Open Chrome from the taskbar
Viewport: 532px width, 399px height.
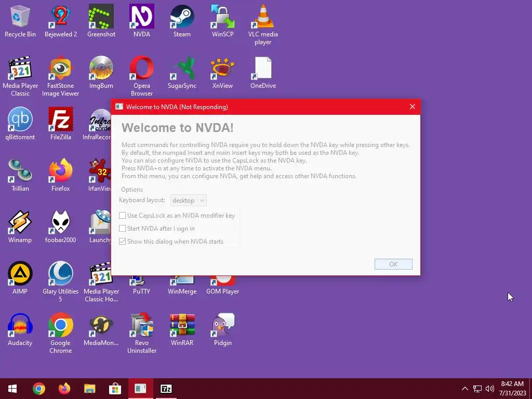click(x=38, y=389)
